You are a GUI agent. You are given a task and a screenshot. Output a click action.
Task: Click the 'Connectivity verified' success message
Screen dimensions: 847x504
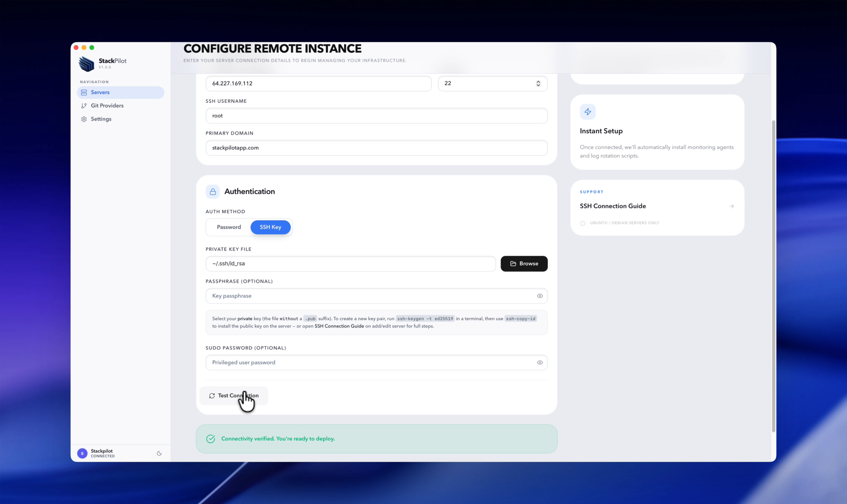[278, 439]
